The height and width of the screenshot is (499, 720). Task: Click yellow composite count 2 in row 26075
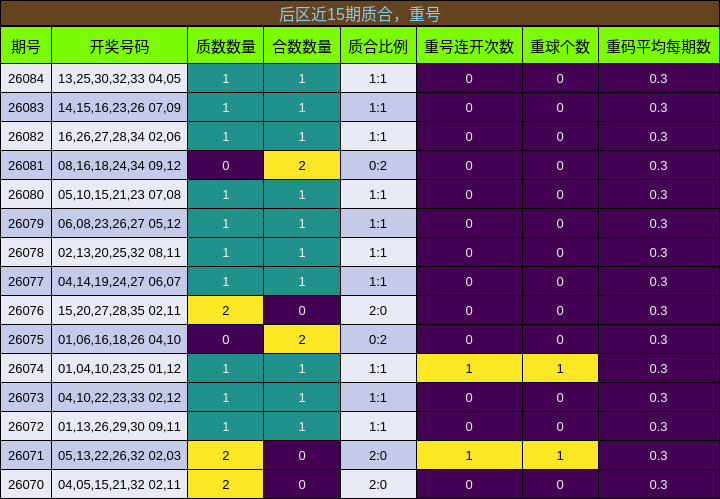pos(302,339)
